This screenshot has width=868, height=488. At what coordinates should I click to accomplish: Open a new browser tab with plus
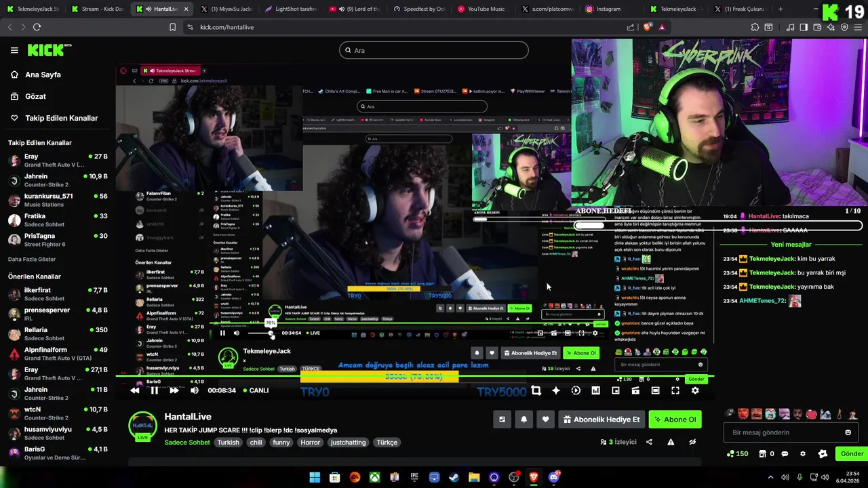point(781,9)
